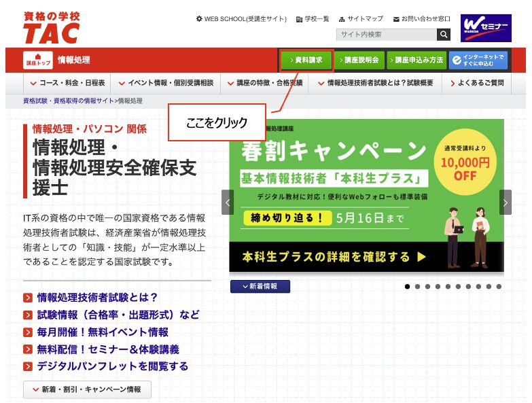Click the gear icon beside WEB SCHOOL

pos(199,18)
